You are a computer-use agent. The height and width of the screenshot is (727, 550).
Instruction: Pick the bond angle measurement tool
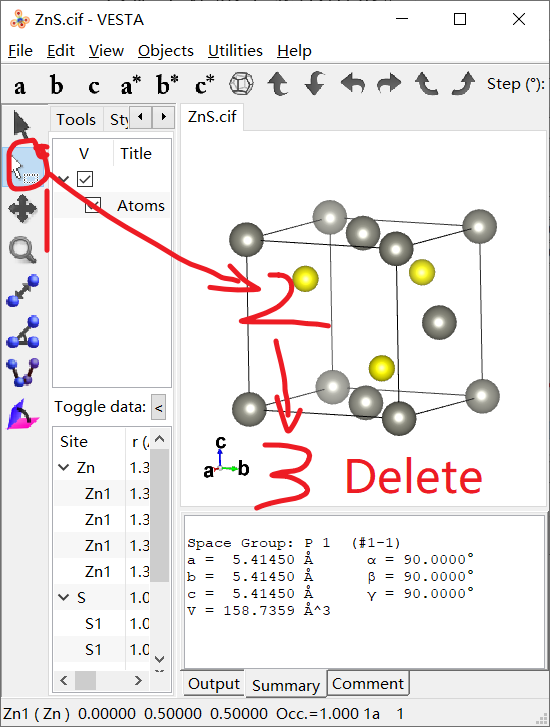coord(23,332)
